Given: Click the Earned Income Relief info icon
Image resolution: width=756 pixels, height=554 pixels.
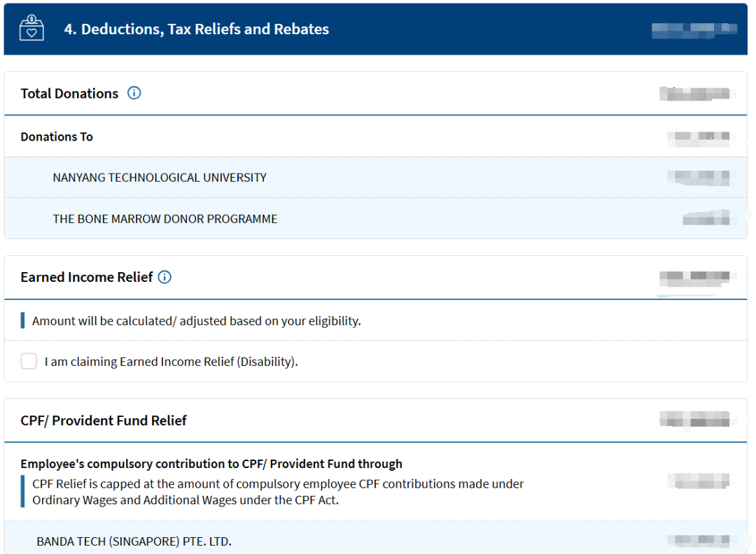Looking at the screenshot, I should point(164,277).
